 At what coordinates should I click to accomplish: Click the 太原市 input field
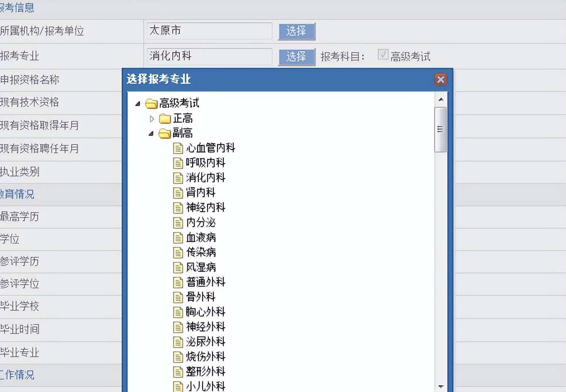(208, 31)
